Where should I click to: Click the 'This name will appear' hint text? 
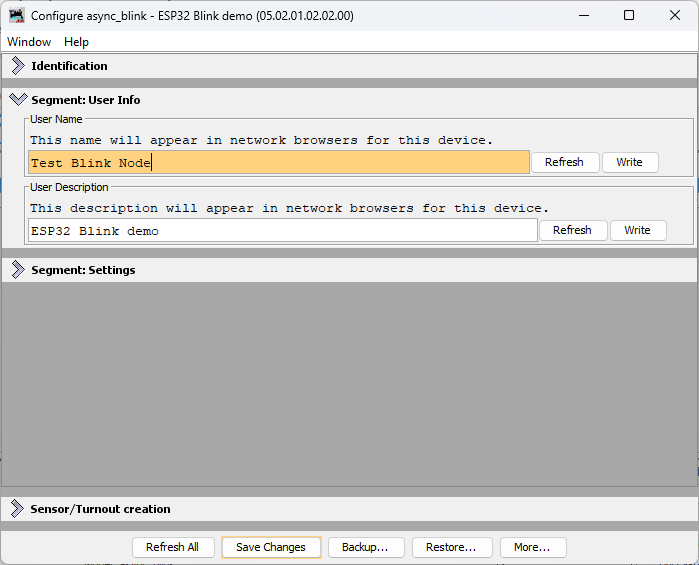tap(261, 140)
